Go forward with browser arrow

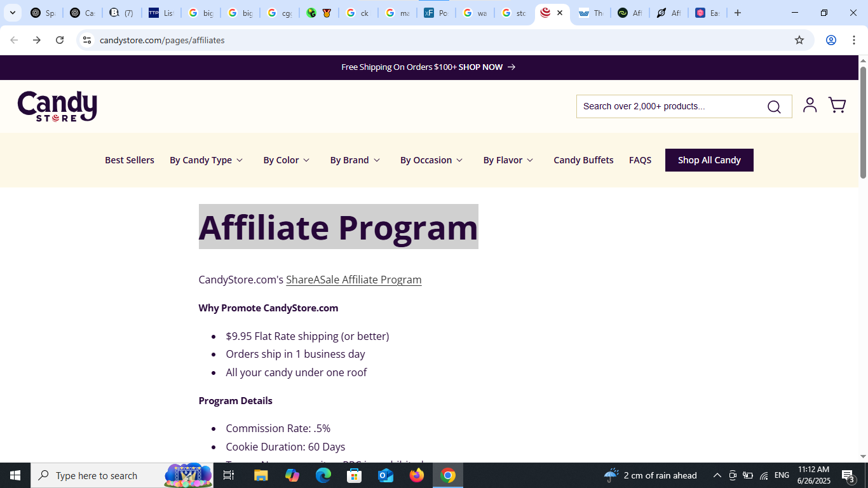pos(37,40)
